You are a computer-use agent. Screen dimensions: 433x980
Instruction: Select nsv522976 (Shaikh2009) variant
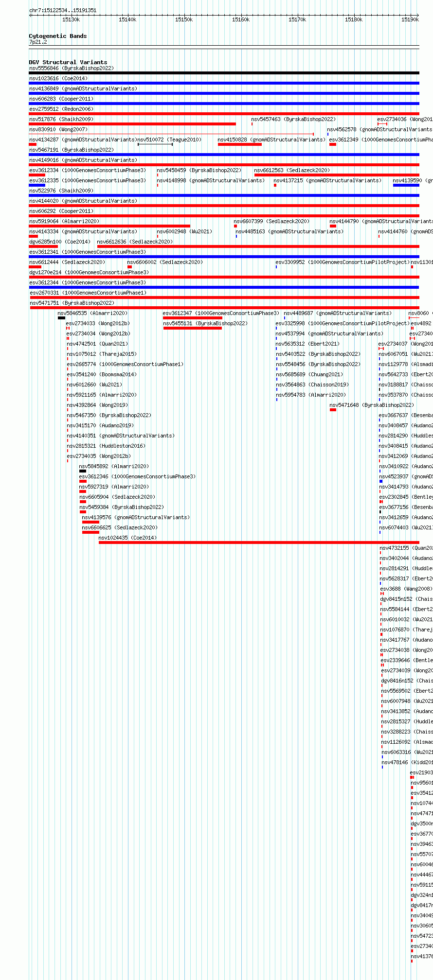61,191
